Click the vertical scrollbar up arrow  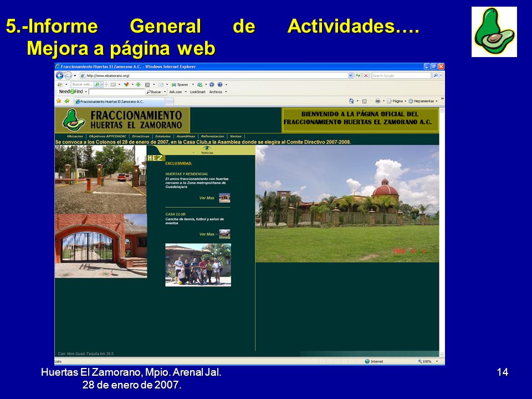(x=442, y=110)
